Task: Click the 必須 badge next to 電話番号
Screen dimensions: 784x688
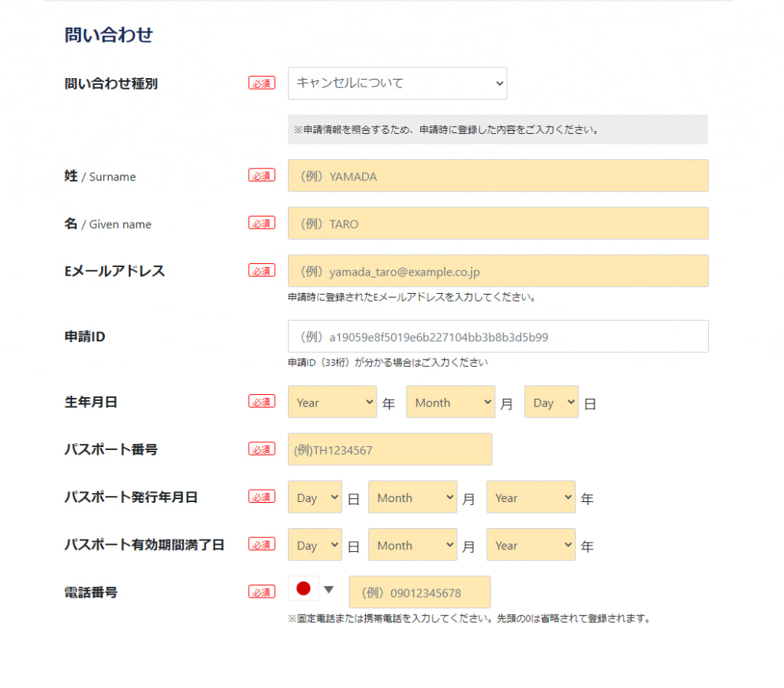Action: [262, 592]
